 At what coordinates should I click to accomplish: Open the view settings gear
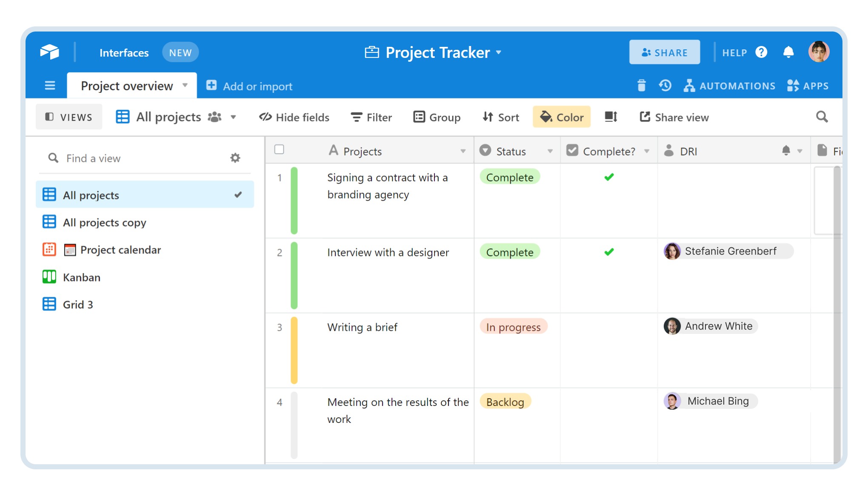tap(235, 158)
